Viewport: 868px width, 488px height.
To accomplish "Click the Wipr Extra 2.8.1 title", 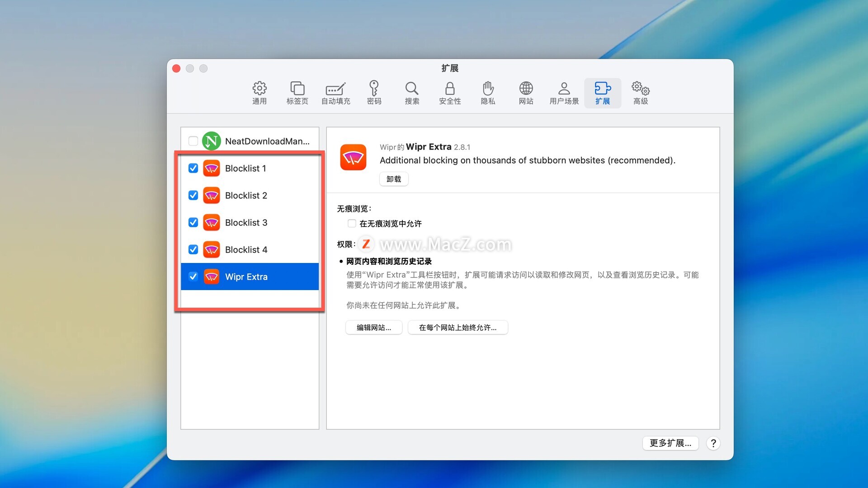I will pos(438,147).
